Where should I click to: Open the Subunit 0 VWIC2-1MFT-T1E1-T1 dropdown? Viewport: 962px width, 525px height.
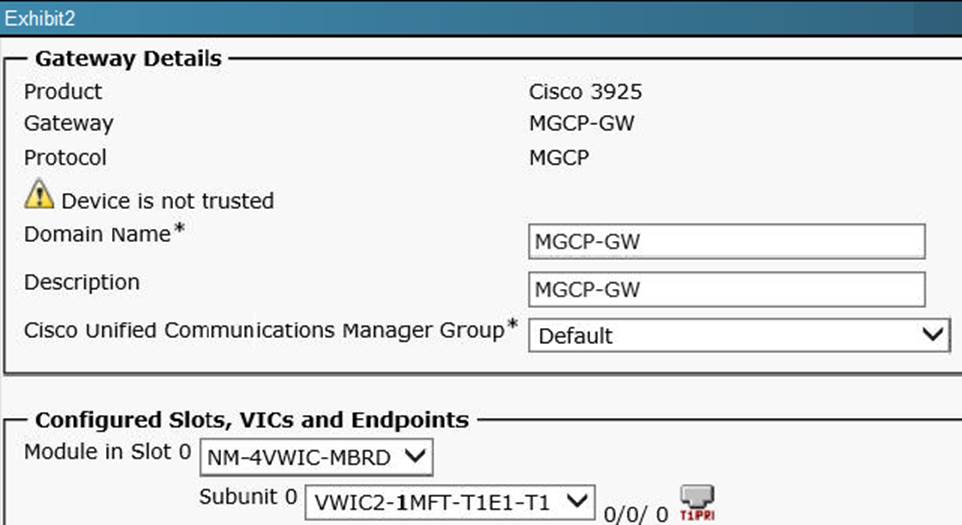(x=450, y=500)
